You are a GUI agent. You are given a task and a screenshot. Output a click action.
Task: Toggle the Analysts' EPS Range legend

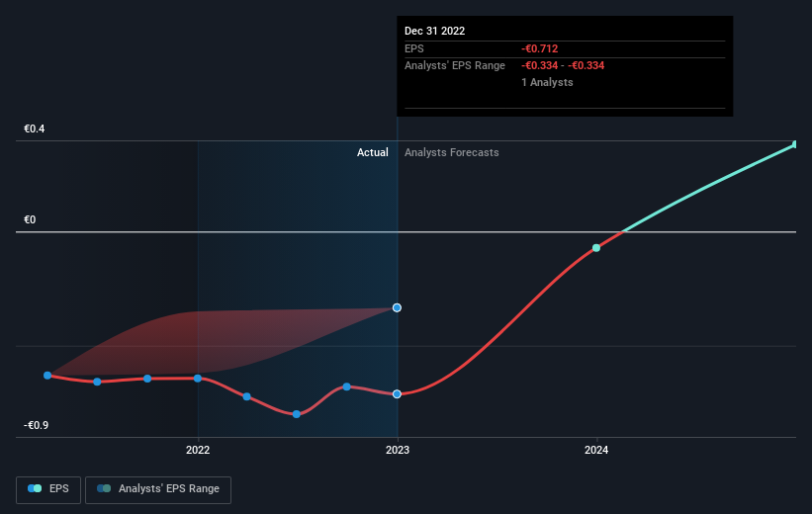[158, 489]
